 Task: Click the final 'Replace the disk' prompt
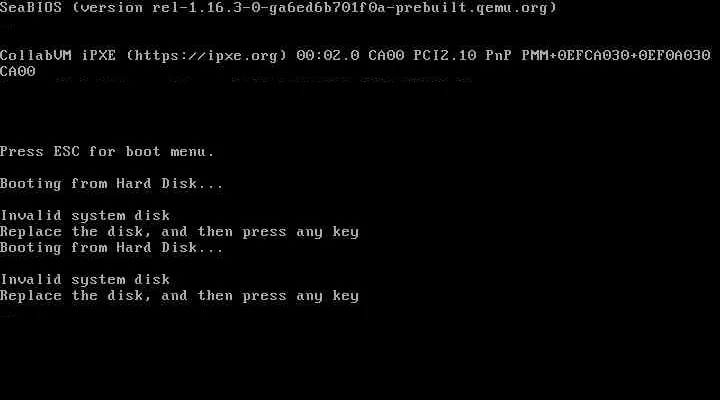179,296
